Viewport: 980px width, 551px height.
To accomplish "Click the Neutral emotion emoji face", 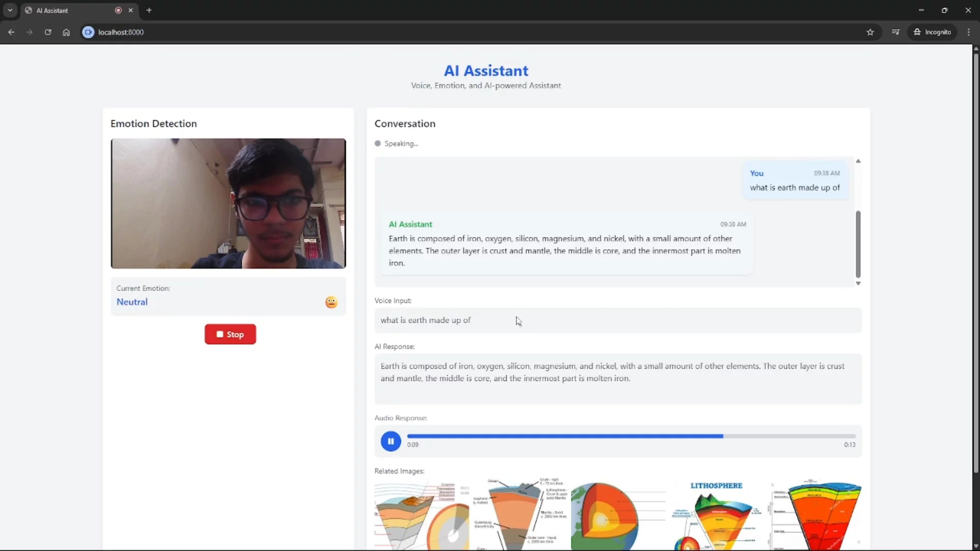I will (x=331, y=302).
